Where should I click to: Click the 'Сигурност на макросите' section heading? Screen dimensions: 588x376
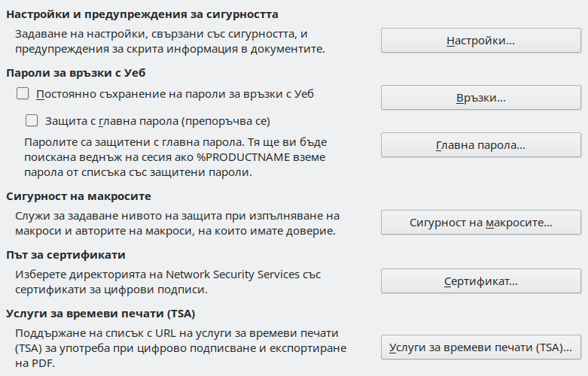(79, 196)
